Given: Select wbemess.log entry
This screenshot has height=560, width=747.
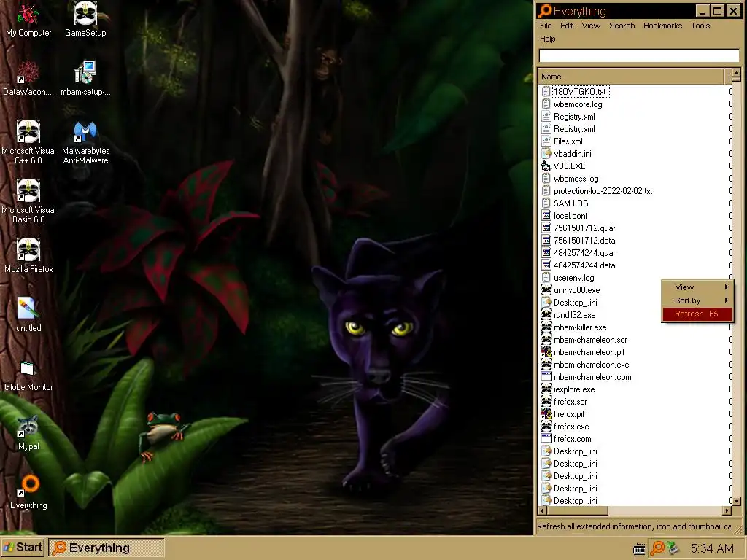Looking at the screenshot, I should pyautogui.click(x=576, y=179).
